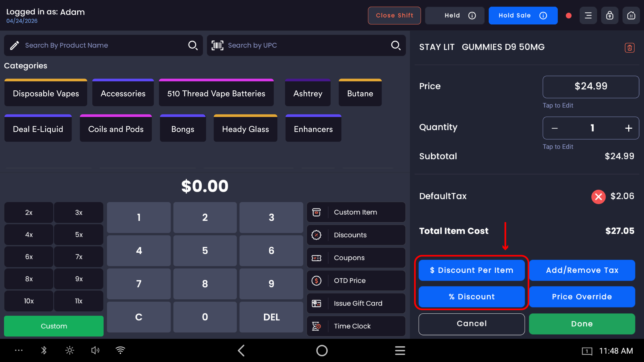Clear the keypad with C
The width and height of the screenshot is (644, 362).
pyautogui.click(x=139, y=317)
